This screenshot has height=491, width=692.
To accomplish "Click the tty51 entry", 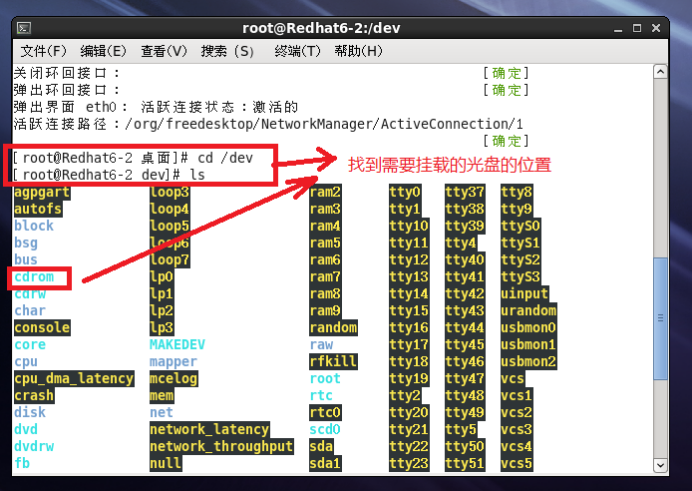I will coord(465,463).
